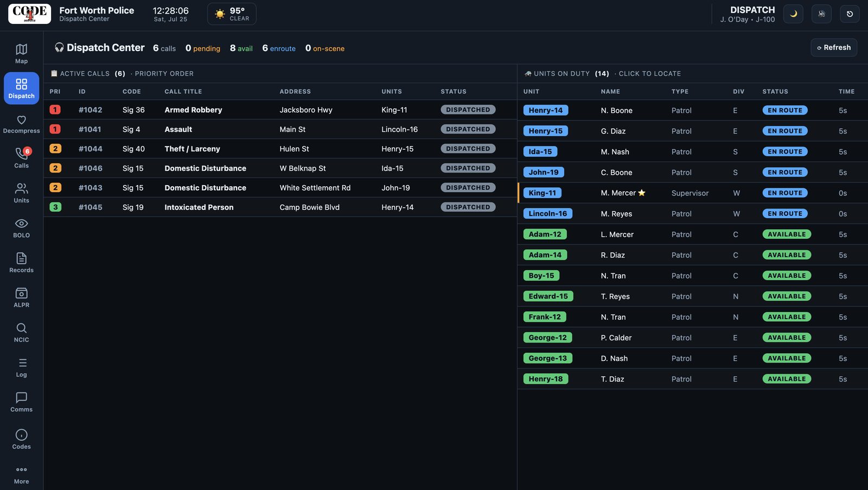Select Domestic Disturbance at W Belknap St

tap(280, 168)
